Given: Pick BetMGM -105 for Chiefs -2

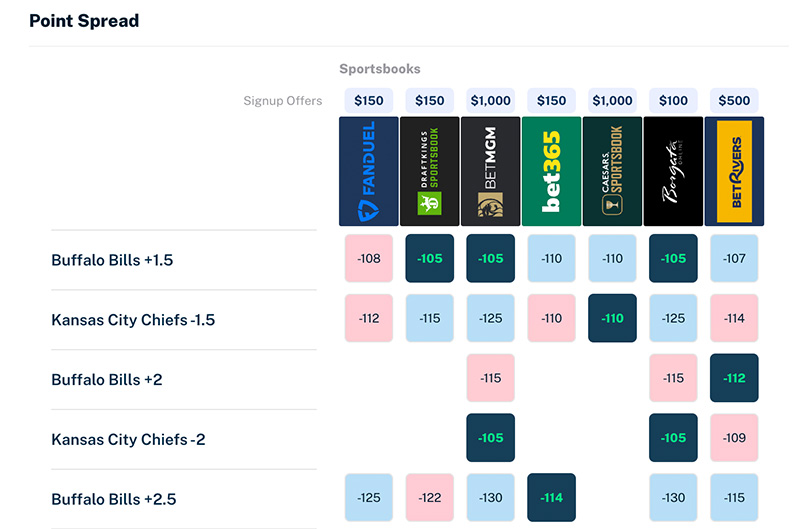Looking at the screenshot, I should (x=490, y=438).
